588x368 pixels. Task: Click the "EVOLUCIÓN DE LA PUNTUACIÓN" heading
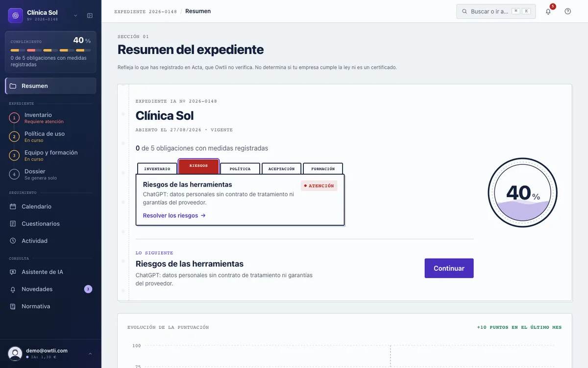[168, 327]
